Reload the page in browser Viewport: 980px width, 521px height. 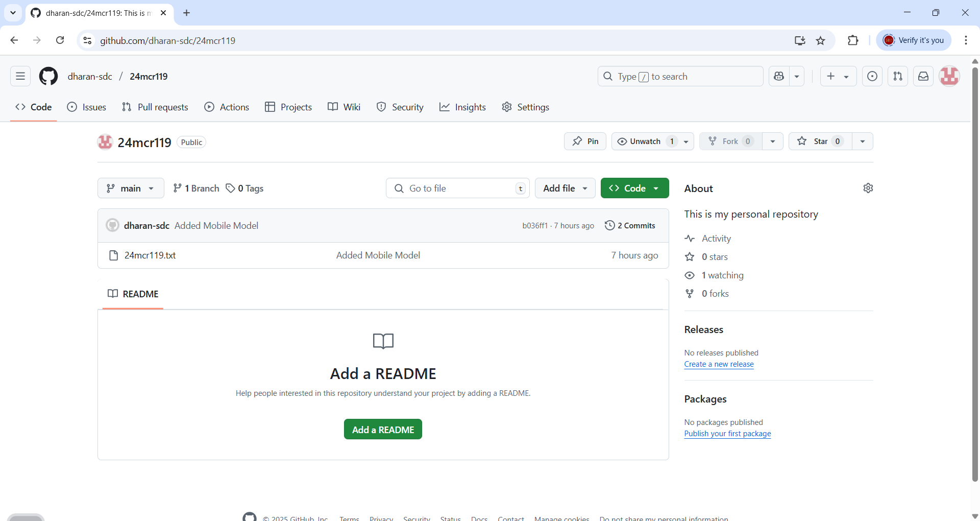[60, 40]
